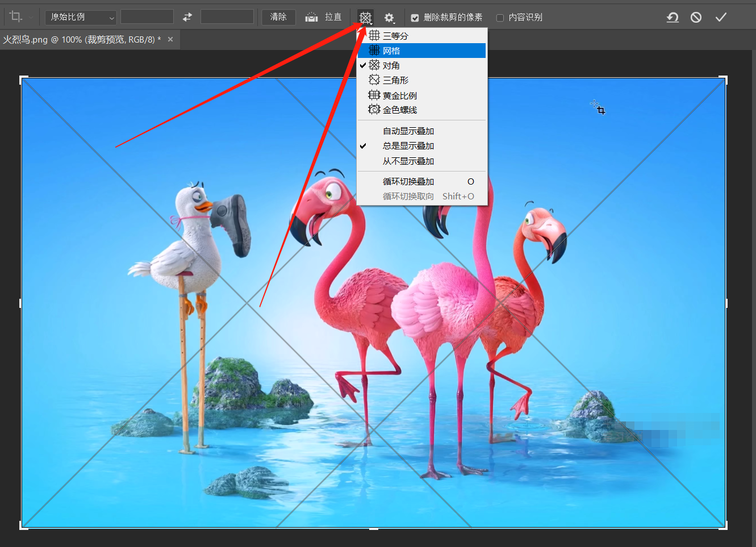
Task: Open the 原始比例 aspect ratio dropdown
Action: (81, 17)
